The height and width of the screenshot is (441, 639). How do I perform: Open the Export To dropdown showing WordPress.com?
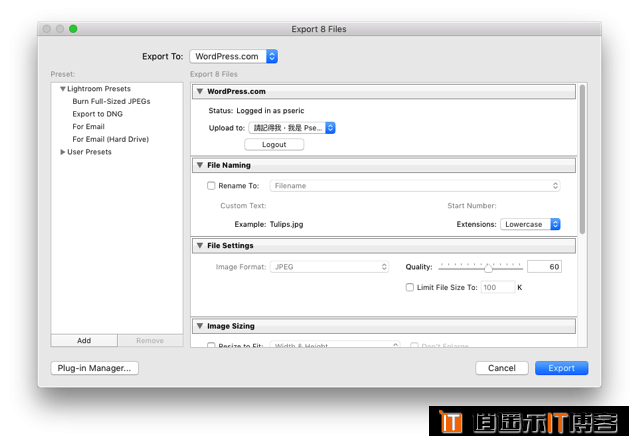pos(234,56)
